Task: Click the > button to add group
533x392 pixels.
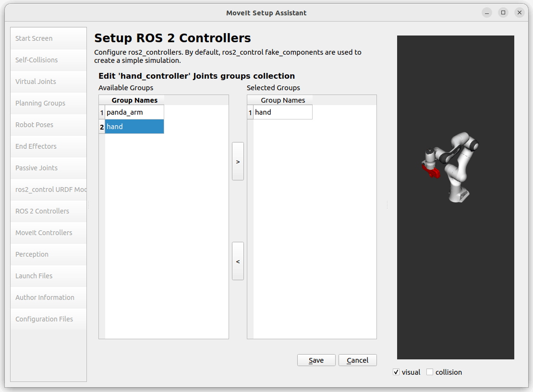Action: pyautogui.click(x=238, y=161)
